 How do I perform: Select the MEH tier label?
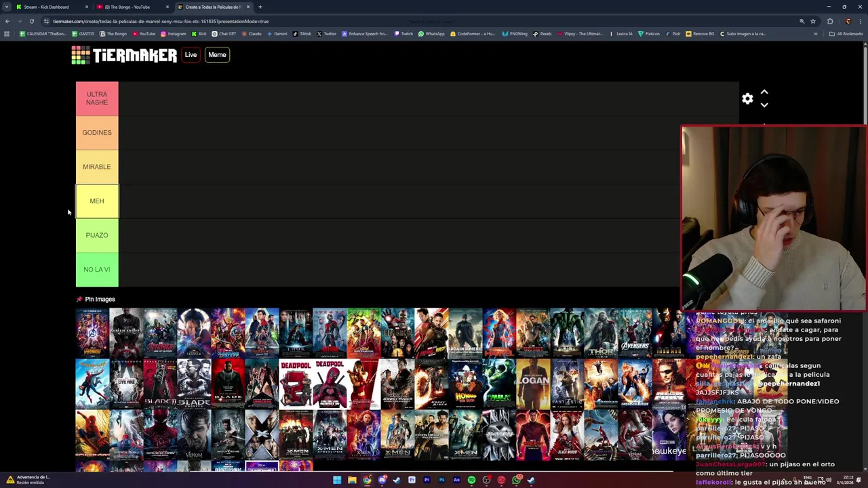[x=97, y=201]
